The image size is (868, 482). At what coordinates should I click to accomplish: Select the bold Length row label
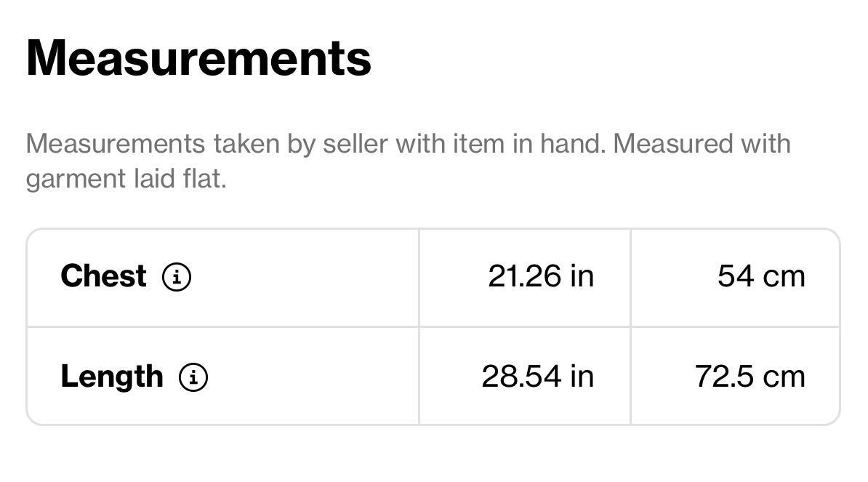pyautogui.click(x=112, y=377)
